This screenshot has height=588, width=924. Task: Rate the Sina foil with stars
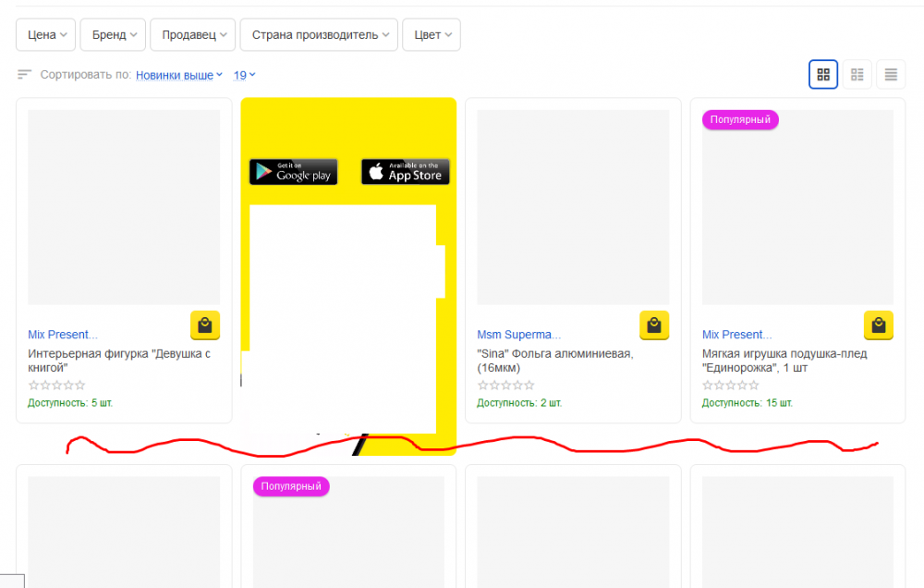pos(505,386)
